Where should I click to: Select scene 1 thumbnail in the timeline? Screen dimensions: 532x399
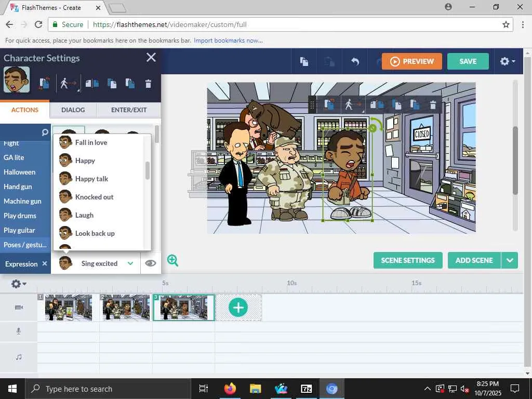[x=69, y=308]
